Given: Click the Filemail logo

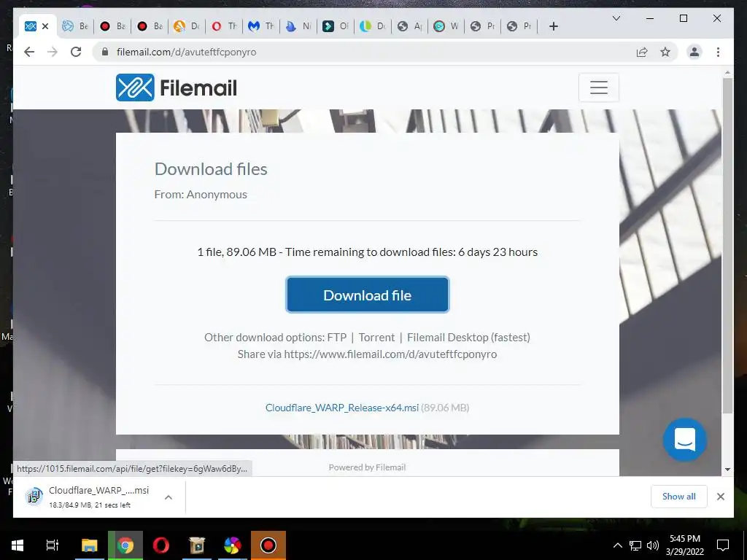Looking at the screenshot, I should click(x=177, y=87).
